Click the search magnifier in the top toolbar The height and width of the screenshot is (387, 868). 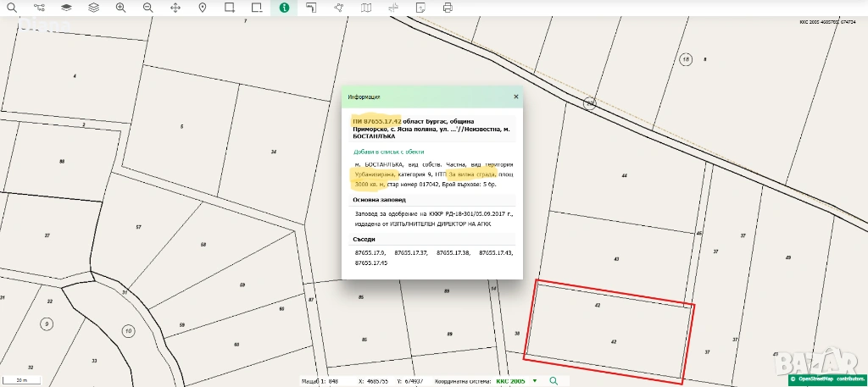point(12,8)
